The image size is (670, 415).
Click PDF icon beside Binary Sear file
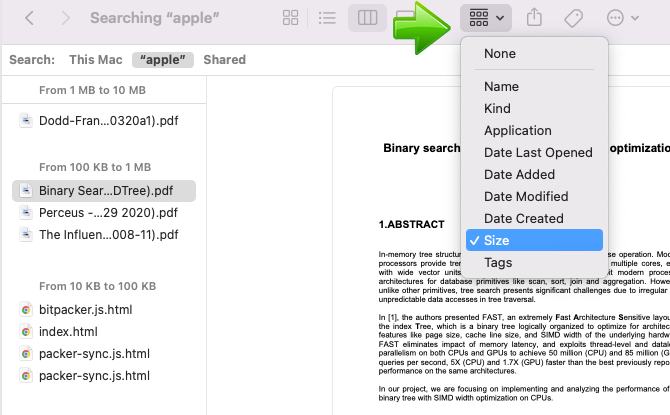coord(26,191)
